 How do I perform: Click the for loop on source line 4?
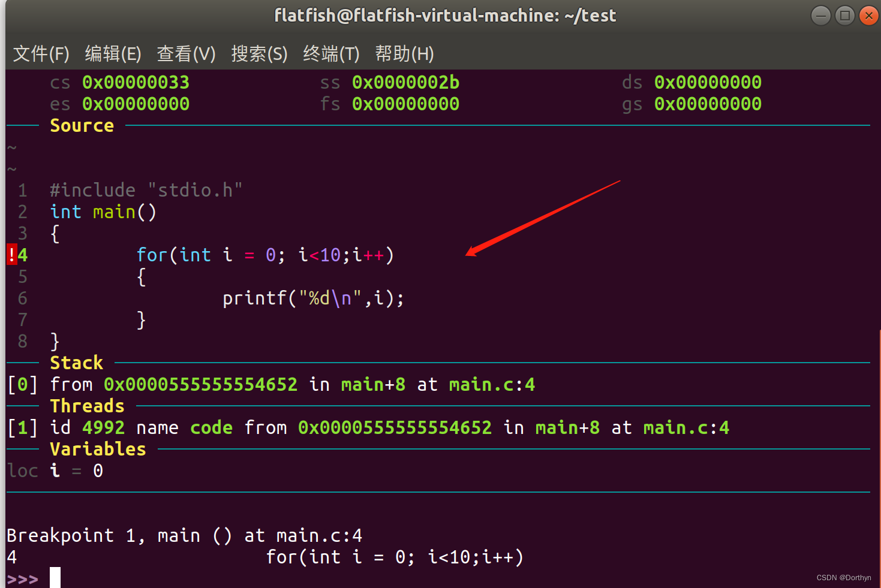tap(265, 255)
